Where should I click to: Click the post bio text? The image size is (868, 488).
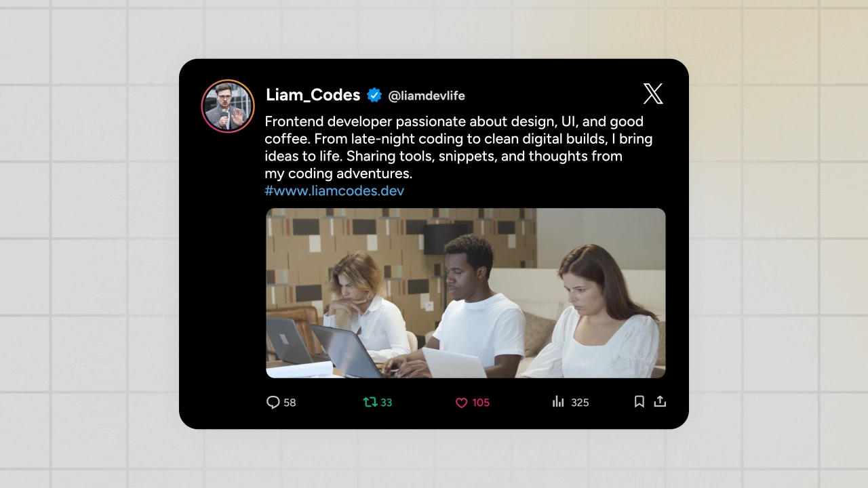(458, 148)
